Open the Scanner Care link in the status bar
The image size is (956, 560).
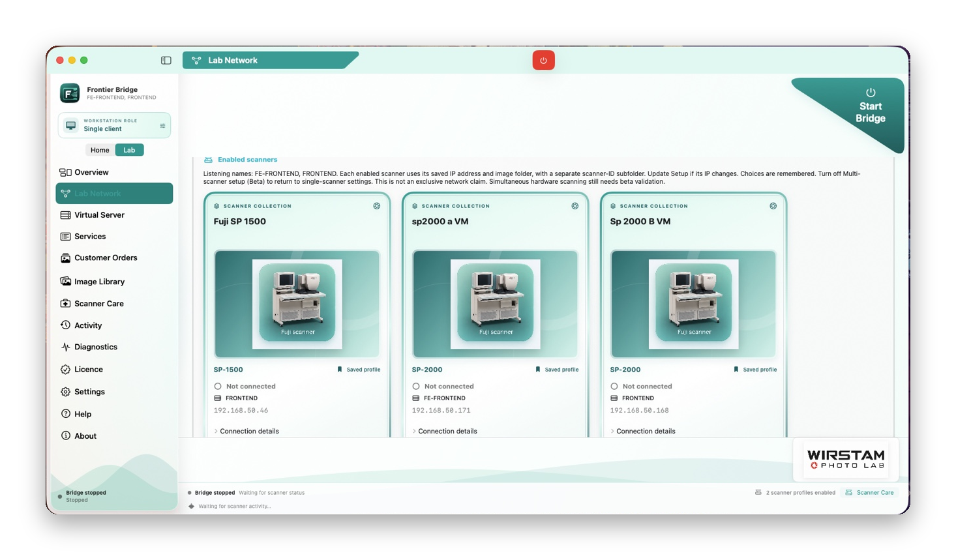click(x=870, y=493)
